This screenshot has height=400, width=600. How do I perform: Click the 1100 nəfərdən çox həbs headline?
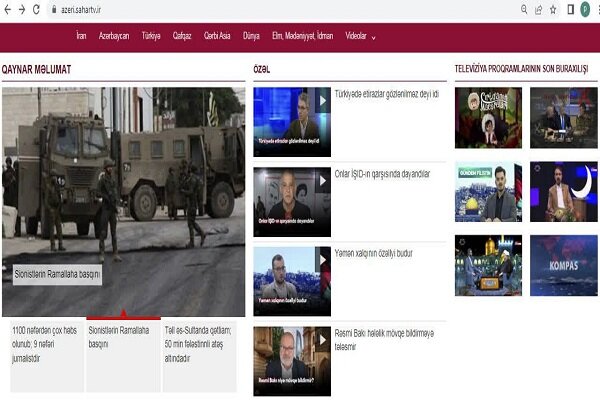pyautogui.click(x=43, y=343)
